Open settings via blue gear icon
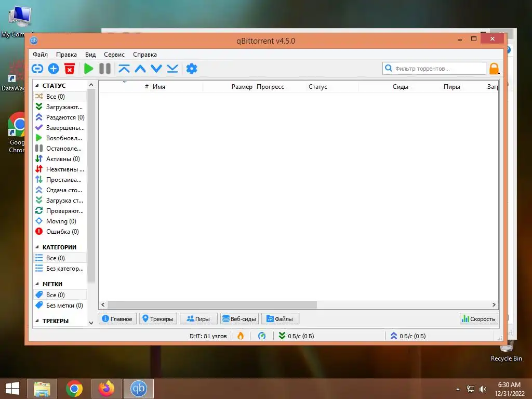Image resolution: width=532 pixels, height=399 pixels. [192, 69]
